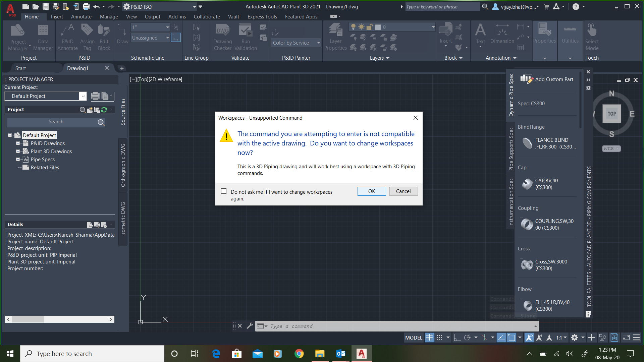Select the Dimension tool on the ribbon
The height and width of the screenshot is (362, 644).
502,35
